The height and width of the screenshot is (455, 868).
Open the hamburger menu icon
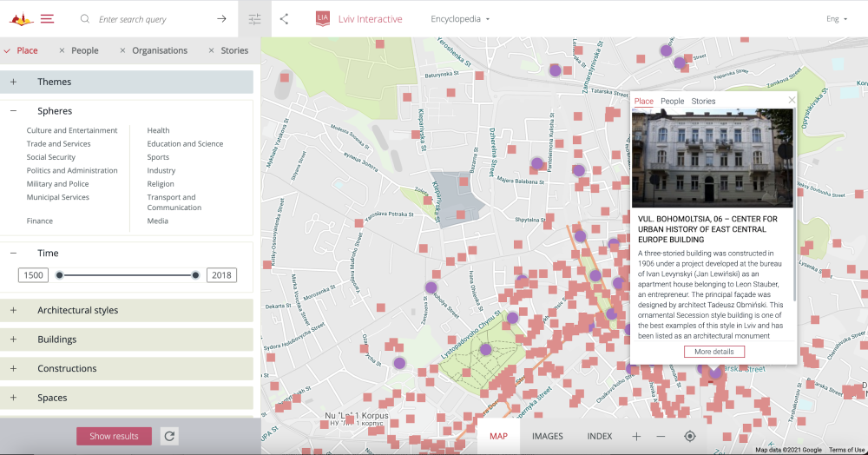click(47, 18)
